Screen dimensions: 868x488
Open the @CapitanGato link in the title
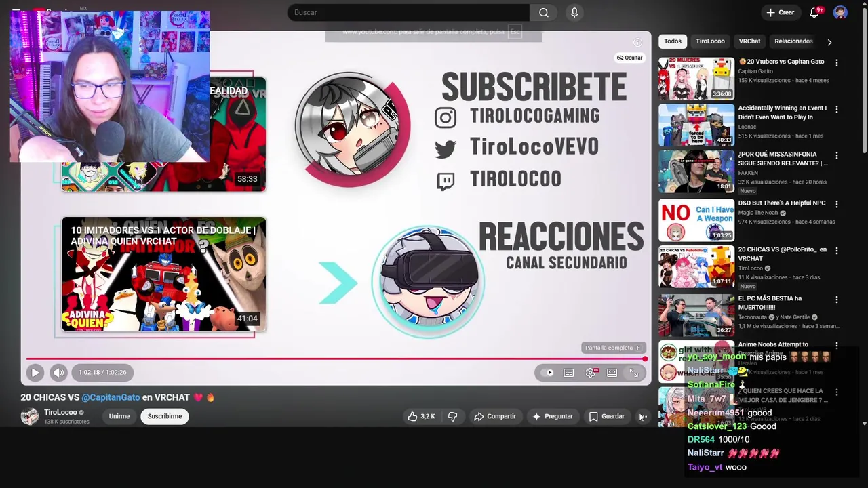111,397
